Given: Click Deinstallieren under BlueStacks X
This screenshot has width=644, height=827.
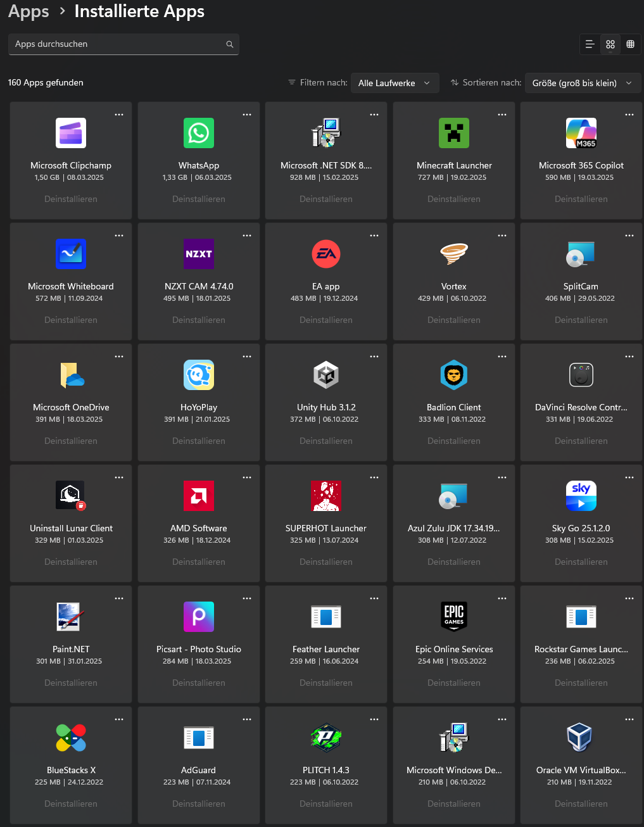Looking at the screenshot, I should [71, 804].
